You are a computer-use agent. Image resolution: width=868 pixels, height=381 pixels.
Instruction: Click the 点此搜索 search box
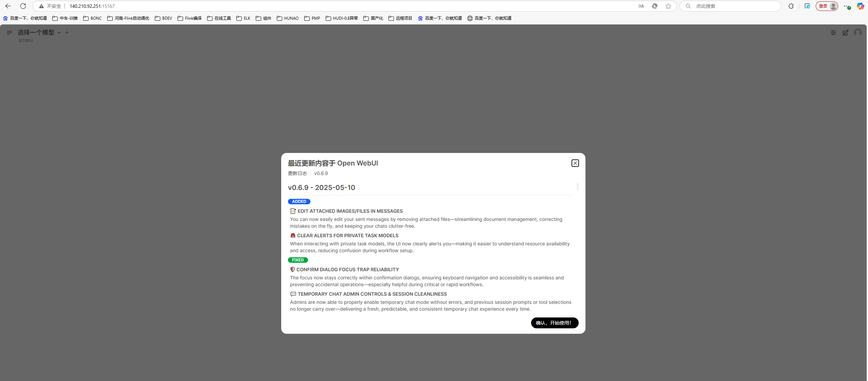point(730,6)
